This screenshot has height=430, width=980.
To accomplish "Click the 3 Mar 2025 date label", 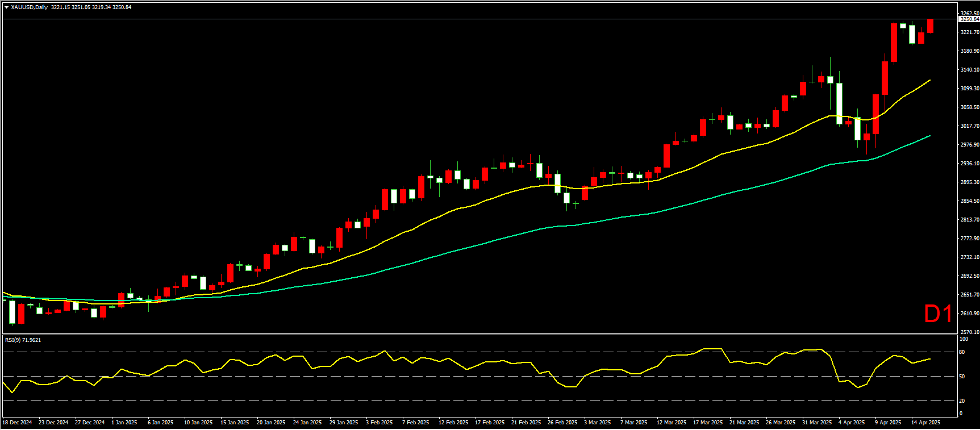I will pos(597,423).
